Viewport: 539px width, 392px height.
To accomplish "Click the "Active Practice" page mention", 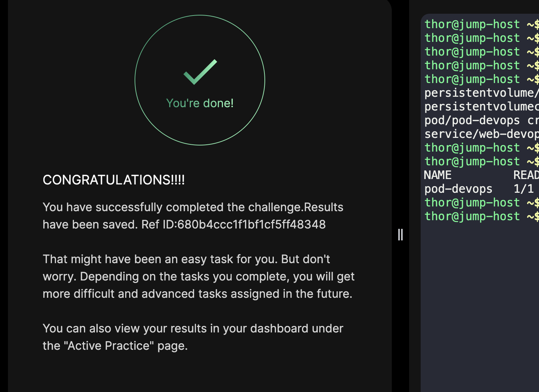I will coord(108,346).
